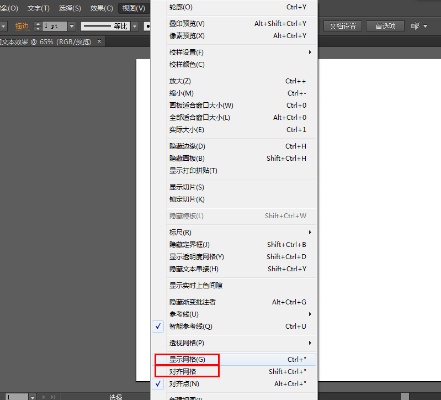Click the align options icon on the far right of the control bar
441x400 pixels.
pos(415,26)
